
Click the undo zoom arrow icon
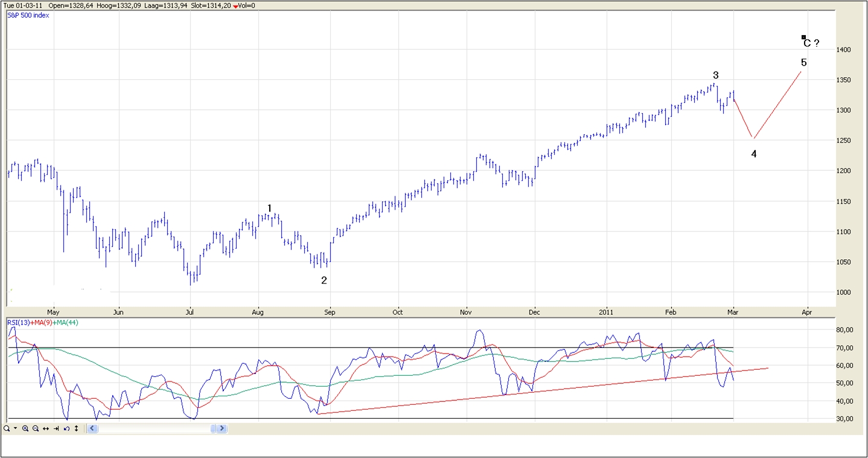[66, 428]
